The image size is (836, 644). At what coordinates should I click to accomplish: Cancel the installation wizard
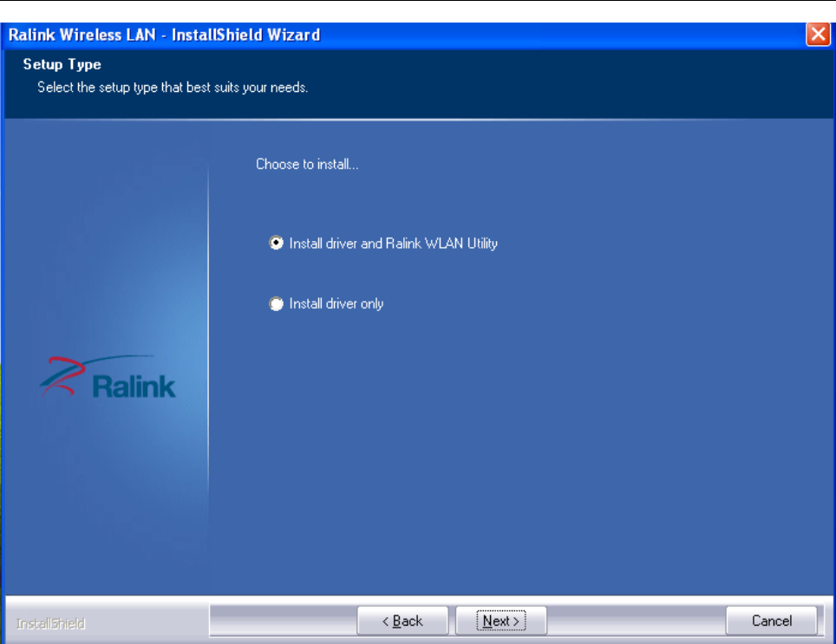point(771,621)
